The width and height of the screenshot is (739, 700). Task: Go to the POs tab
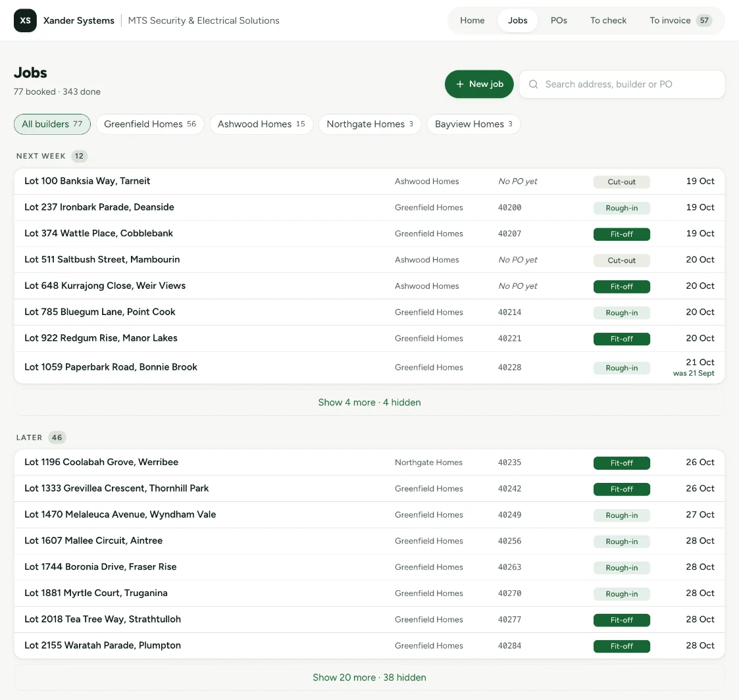(x=559, y=21)
